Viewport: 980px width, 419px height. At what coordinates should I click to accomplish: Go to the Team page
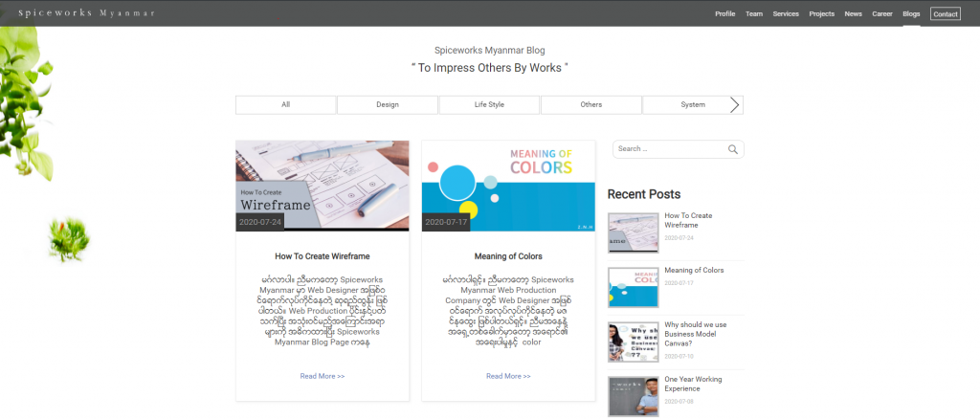[x=754, y=14]
